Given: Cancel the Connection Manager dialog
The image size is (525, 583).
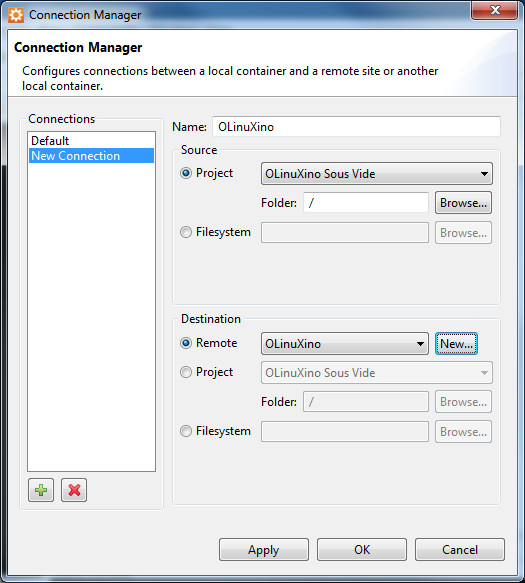Looking at the screenshot, I should (460, 550).
